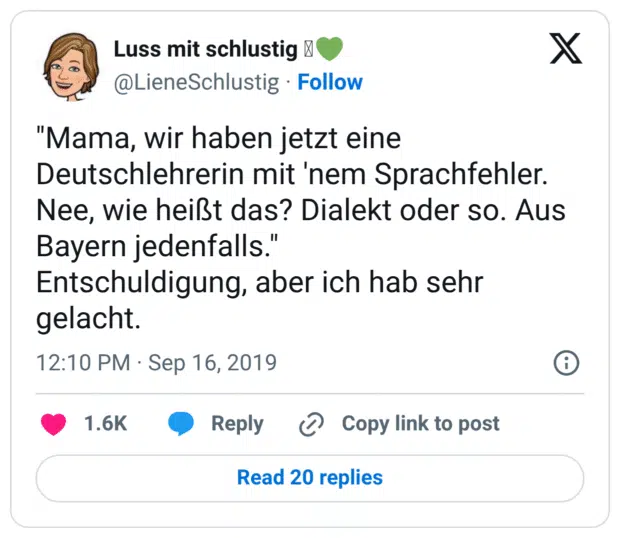Click the Sep 16, 2019 date

pyautogui.click(x=212, y=362)
